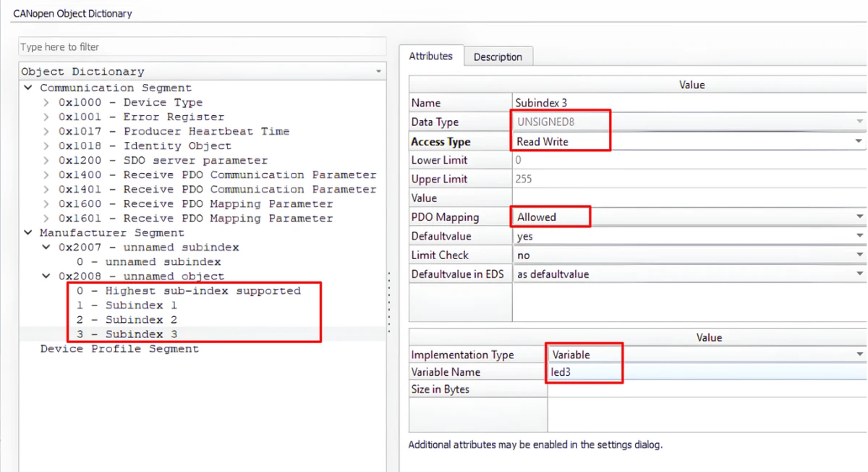Open the Limit Check 'no' dropdown
Viewport: 868px width, 472px height.
(689, 255)
